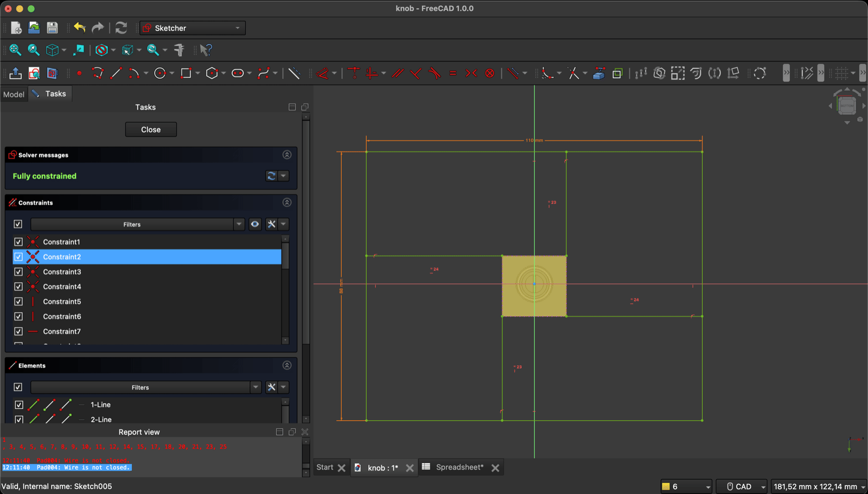The height and width of the screenshot is (494, 868).
Task: Select Constraint6 in the list
Action: click(147, 316)
